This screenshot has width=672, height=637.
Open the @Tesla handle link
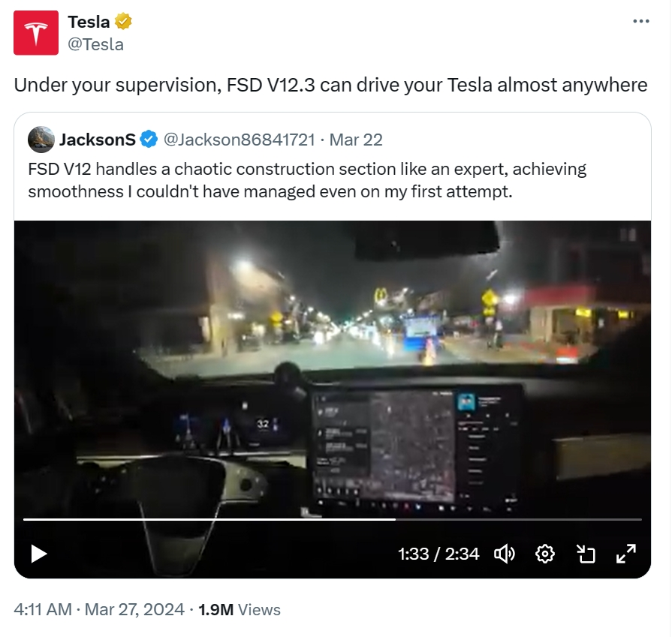click(95, 44)
